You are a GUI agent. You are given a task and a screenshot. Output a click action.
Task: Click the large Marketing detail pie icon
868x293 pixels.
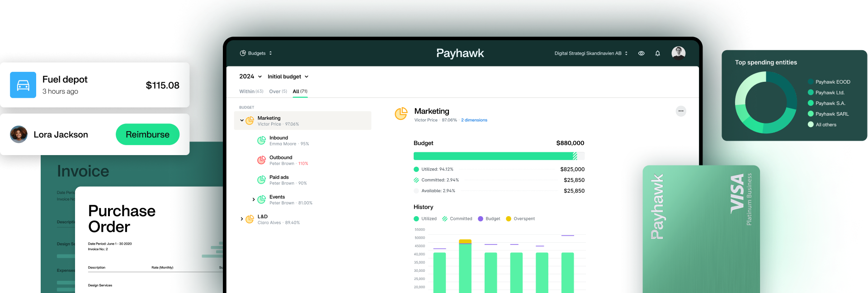click(x=401, y=114)
